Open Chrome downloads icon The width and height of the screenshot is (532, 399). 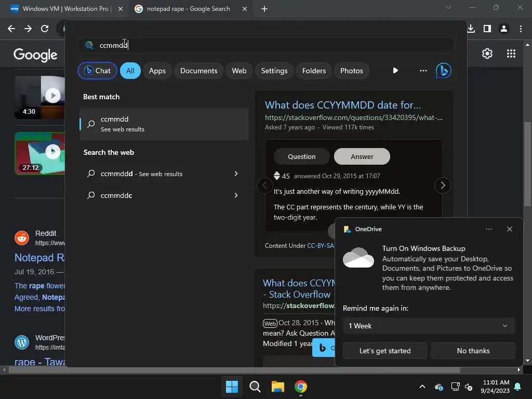point(471,29)
